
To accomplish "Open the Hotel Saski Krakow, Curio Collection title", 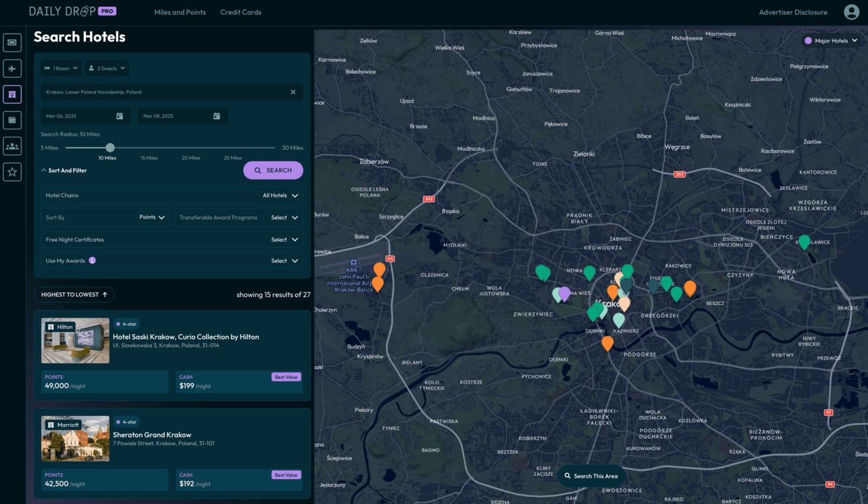I will pos(186,337).
